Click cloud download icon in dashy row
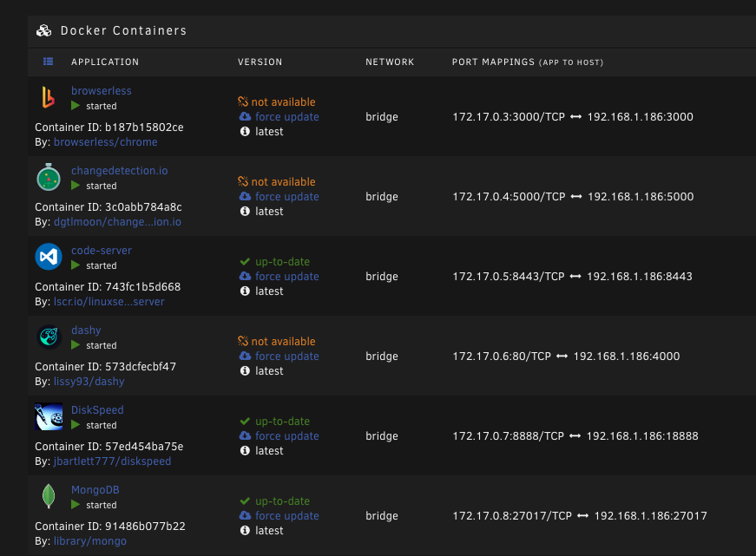Viewport: 756px width, 556px height. (x=245, y=356)
